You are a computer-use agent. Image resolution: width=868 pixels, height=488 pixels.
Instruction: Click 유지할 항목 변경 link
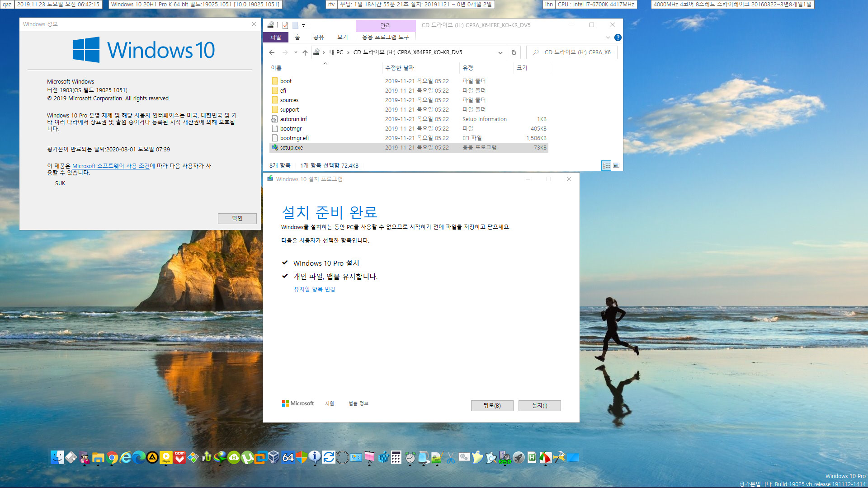[315, 289]
